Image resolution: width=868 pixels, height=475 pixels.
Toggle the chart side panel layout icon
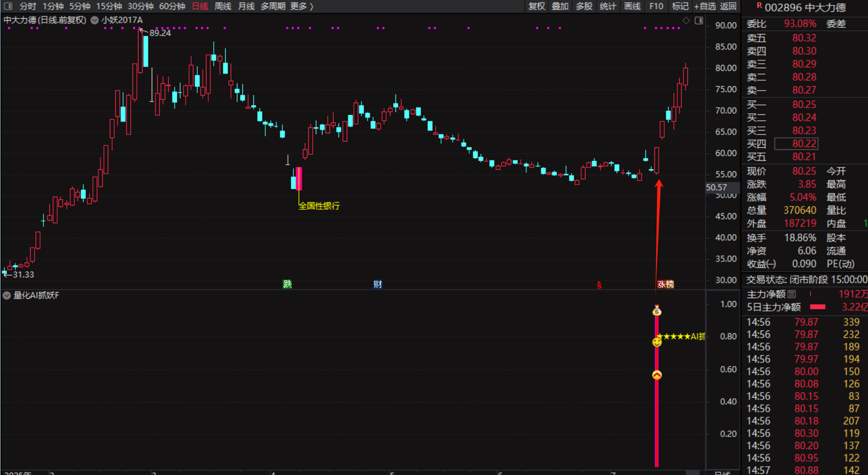tap(699, 20)
